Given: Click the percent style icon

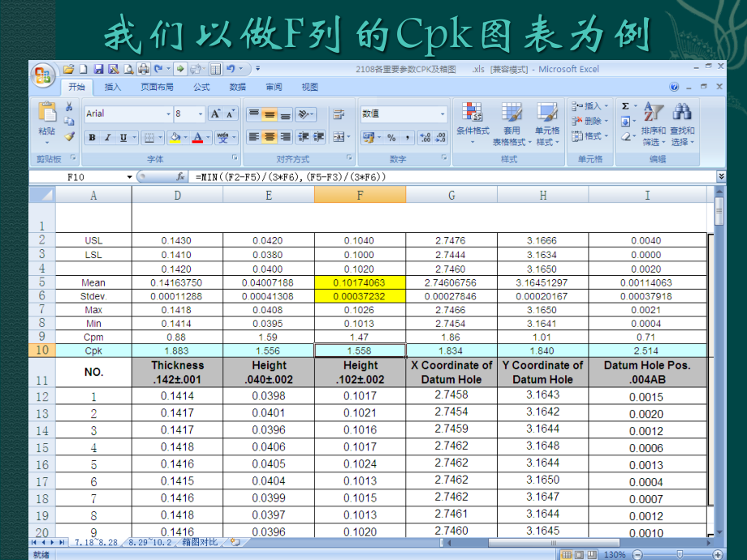Looking at the screenshot, I should click(x=391, y=138).
